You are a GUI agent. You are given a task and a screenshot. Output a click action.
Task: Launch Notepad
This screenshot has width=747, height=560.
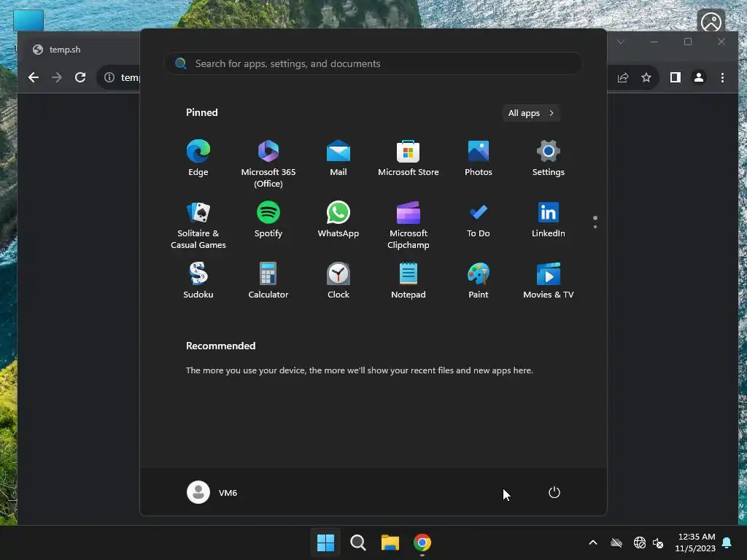click(x=409, y=281)
